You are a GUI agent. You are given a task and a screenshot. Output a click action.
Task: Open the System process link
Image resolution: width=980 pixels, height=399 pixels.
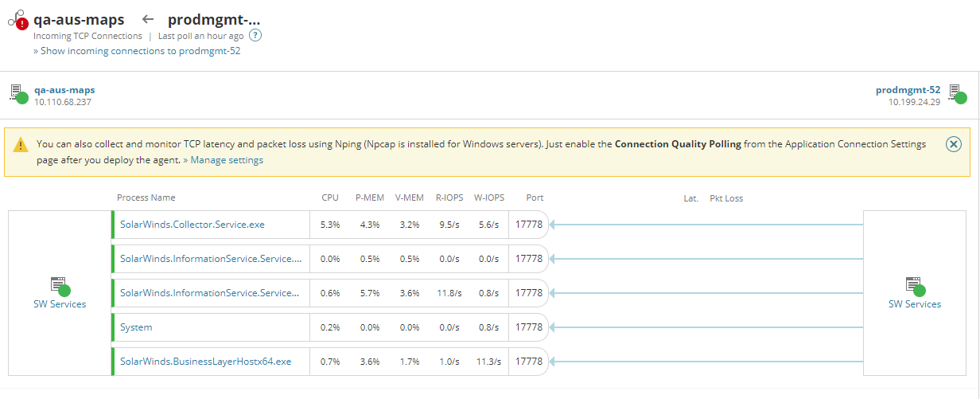click(136, 327)
